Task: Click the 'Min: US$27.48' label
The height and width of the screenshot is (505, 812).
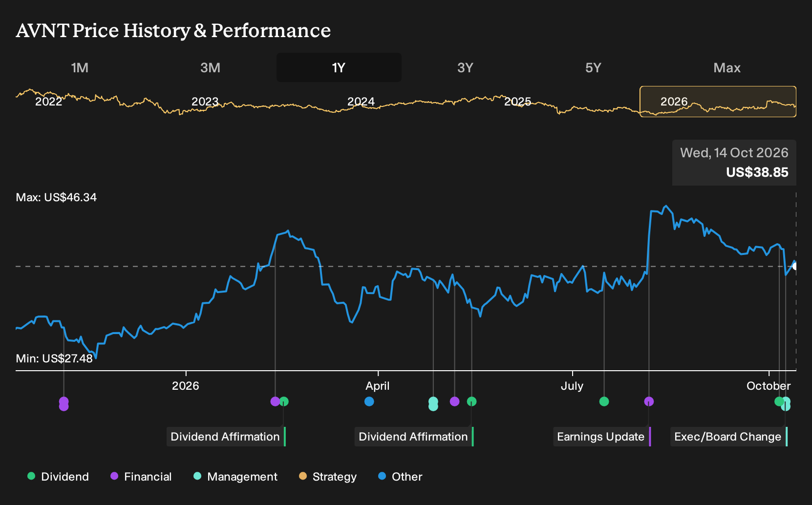Action: click(x=54, y=358)
